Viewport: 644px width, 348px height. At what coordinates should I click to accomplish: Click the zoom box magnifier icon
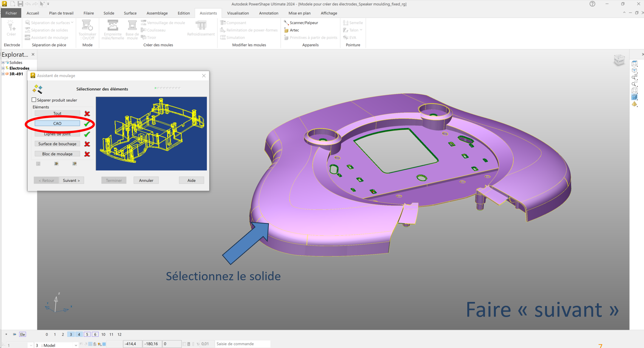pyautogui.click(x=634, y=84)
